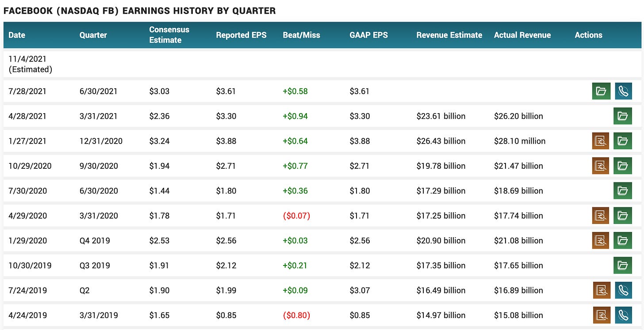This screenshot has height=330, width=644.
Task: Select the ($0.80) miss value
Action: [296, 315]
